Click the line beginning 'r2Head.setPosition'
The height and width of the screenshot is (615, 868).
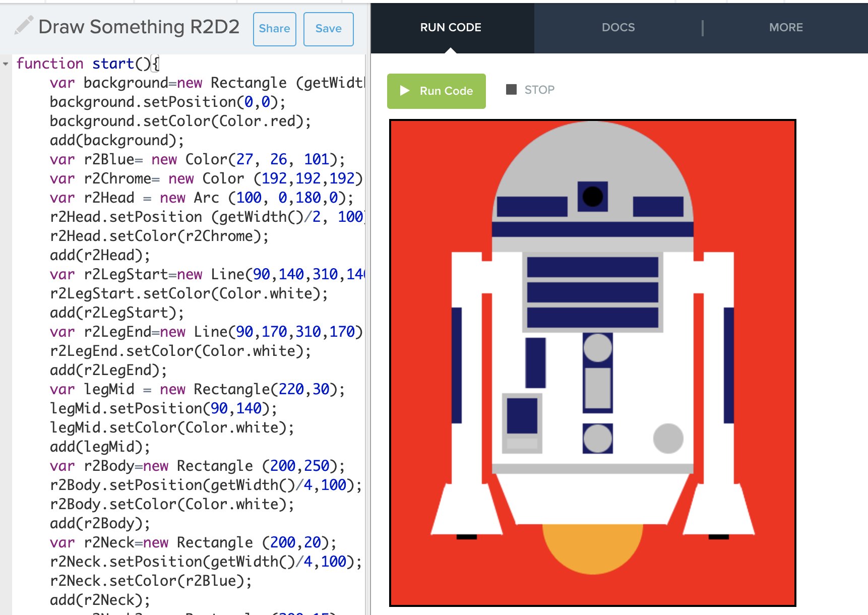pyautogui.click(x=207, y=217)
